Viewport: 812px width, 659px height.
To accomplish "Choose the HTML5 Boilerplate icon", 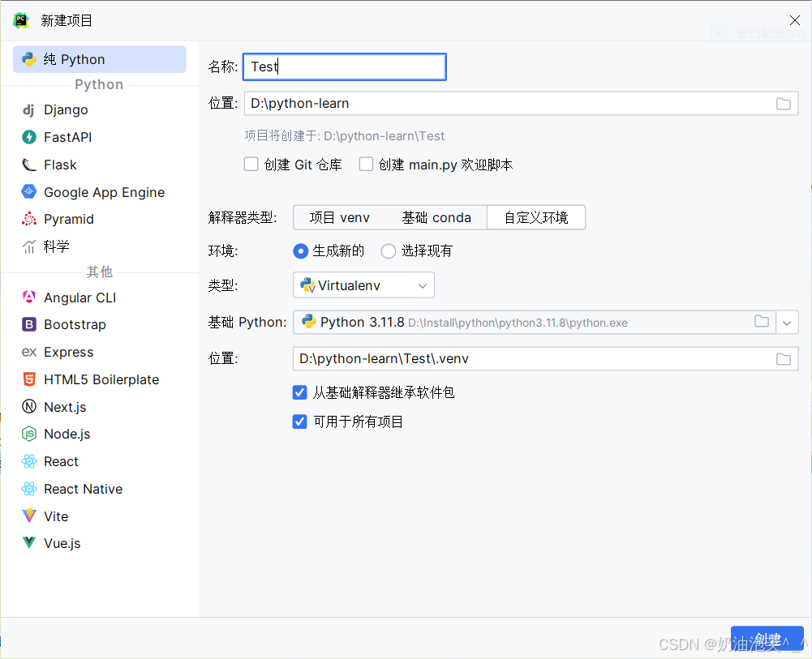I will point(29,379).
